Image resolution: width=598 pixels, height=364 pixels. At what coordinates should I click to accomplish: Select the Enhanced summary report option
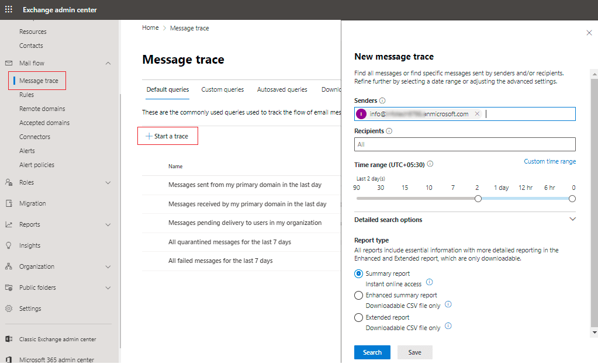(x=359, y=296)
